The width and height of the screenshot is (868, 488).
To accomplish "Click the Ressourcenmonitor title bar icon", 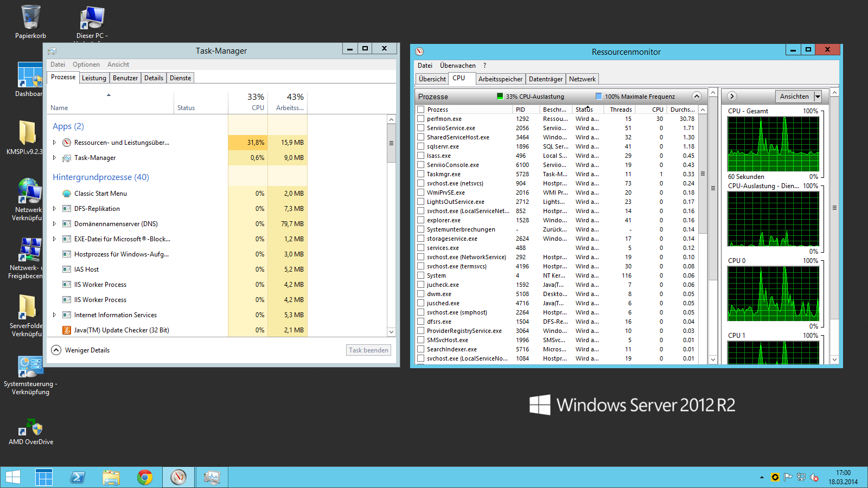I will click(419, 52).
